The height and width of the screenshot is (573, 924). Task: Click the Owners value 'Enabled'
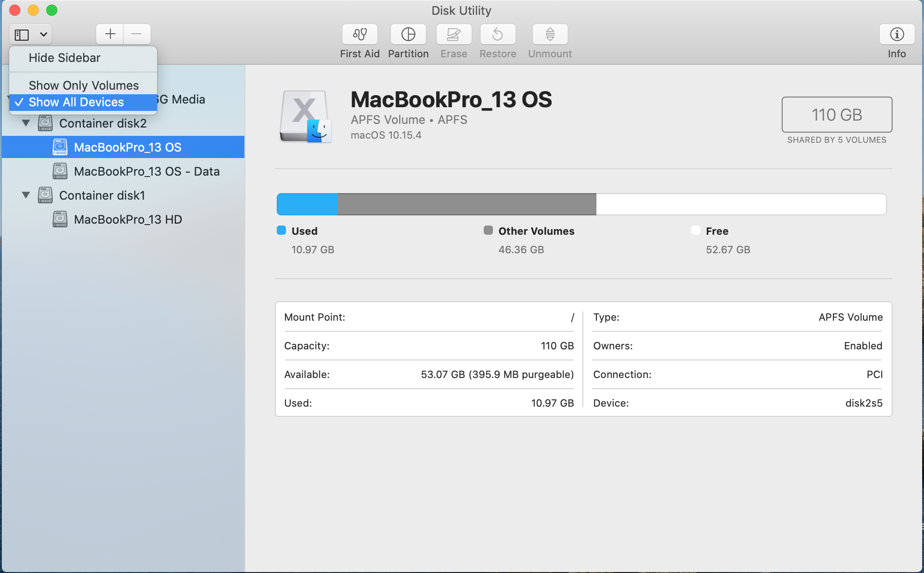(x=863, y=346)
